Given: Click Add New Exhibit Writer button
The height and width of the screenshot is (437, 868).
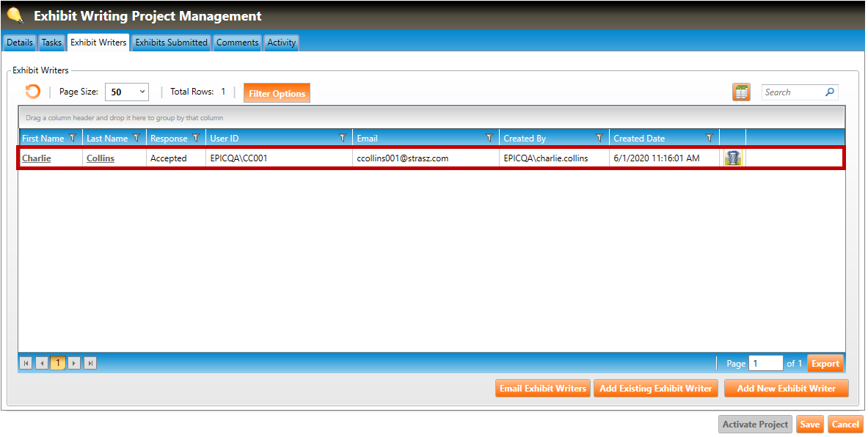Looking at the screenshot, I should [786, 389].
